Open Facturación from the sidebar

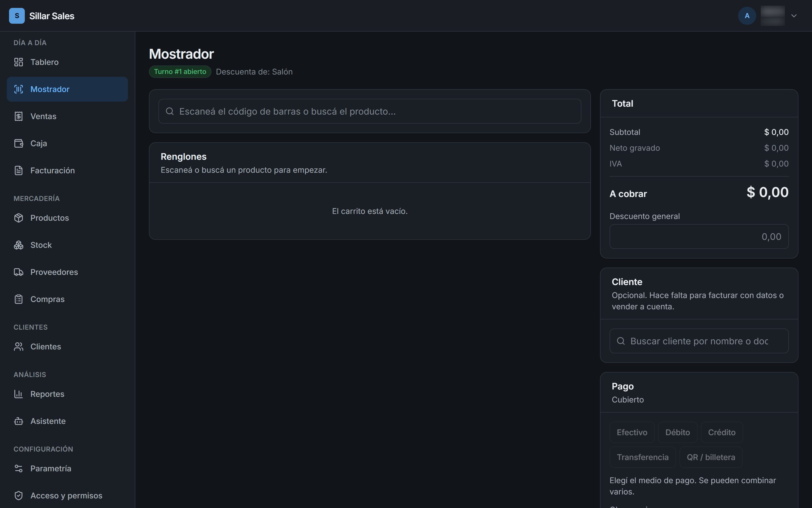click(67, 170)
